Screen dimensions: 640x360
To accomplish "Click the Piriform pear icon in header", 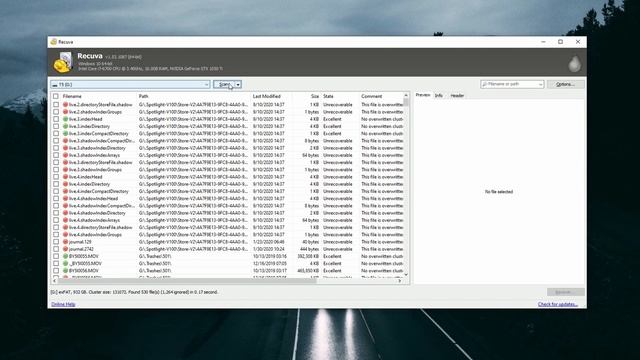I will (x=575, y=64).
